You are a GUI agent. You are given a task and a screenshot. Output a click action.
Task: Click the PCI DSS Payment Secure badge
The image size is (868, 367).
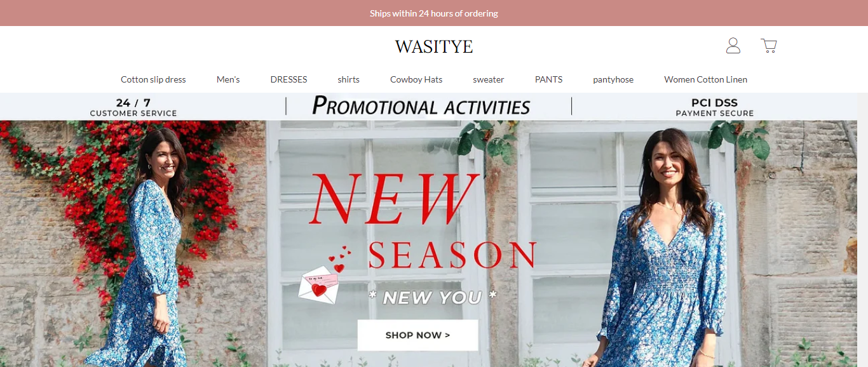(x=714, y=107)
